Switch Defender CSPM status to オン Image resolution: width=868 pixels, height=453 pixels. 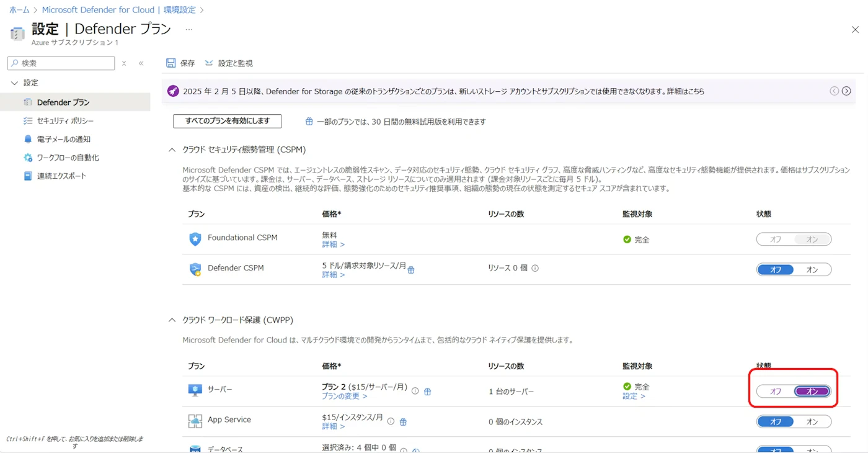click(812, 269)
